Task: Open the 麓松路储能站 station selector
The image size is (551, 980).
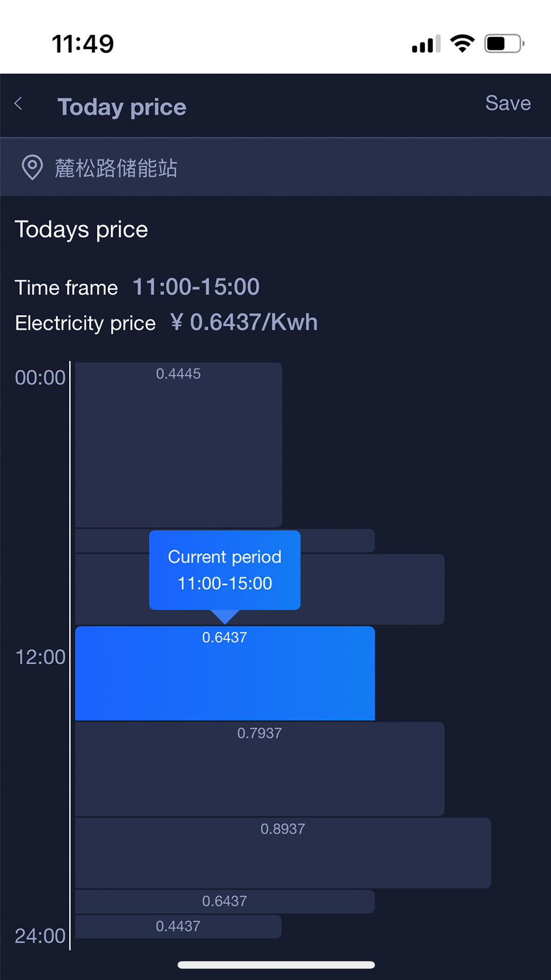Action: pyautogui.click(x=116, y=168)
